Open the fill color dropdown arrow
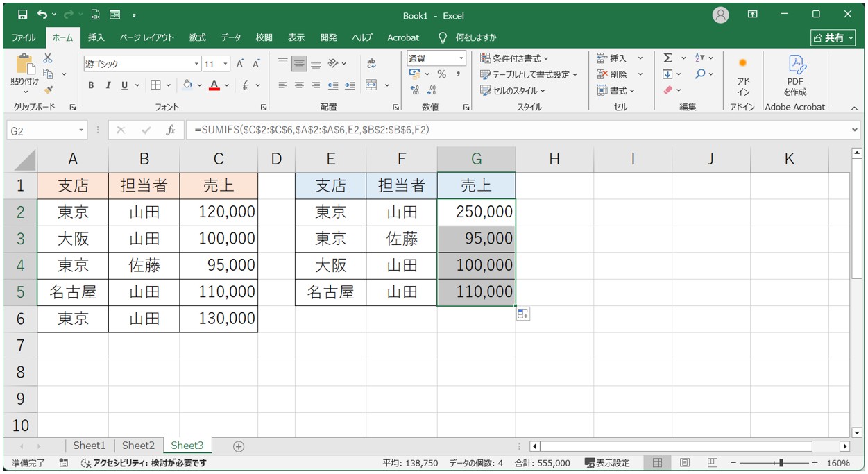 (x=199, y=85)
